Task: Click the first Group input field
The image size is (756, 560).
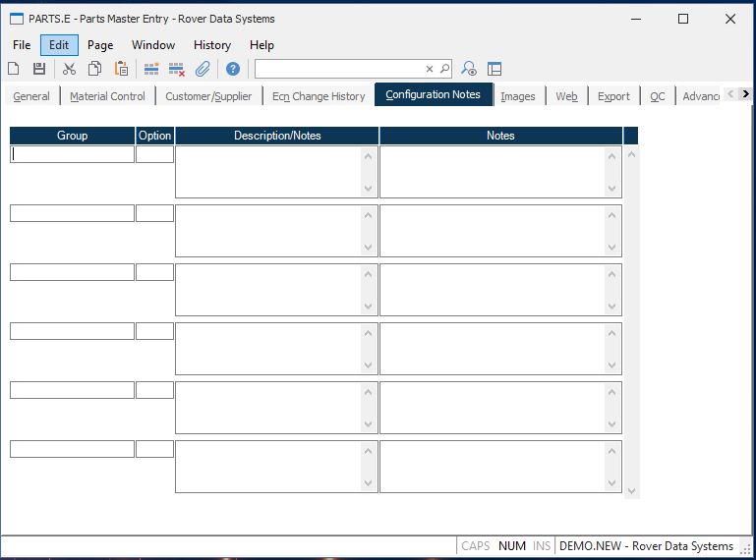Action: 72,154
